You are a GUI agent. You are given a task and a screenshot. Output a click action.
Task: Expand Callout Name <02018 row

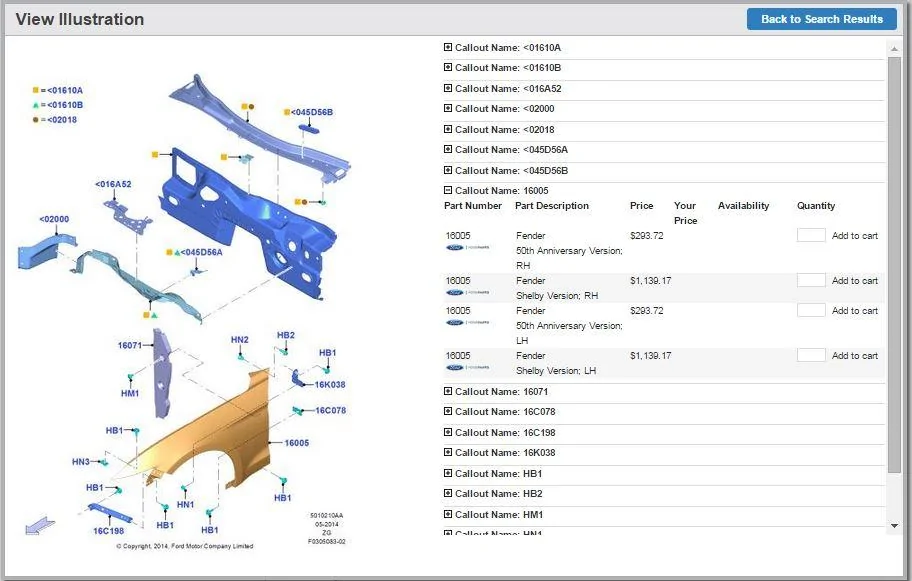[x=448, y=129]
